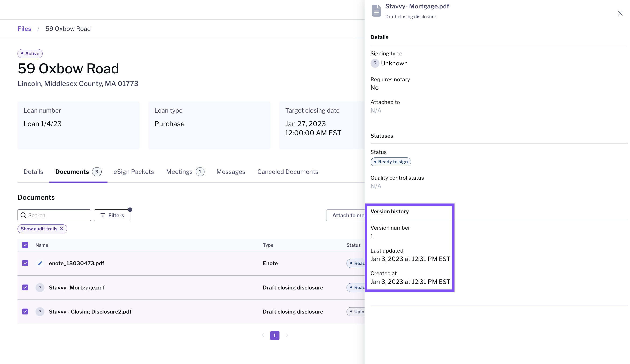Screen dimensions: 630x364
Task: Click the 59 Oxbow Road breadcrumb text
Action: (68, 29)
